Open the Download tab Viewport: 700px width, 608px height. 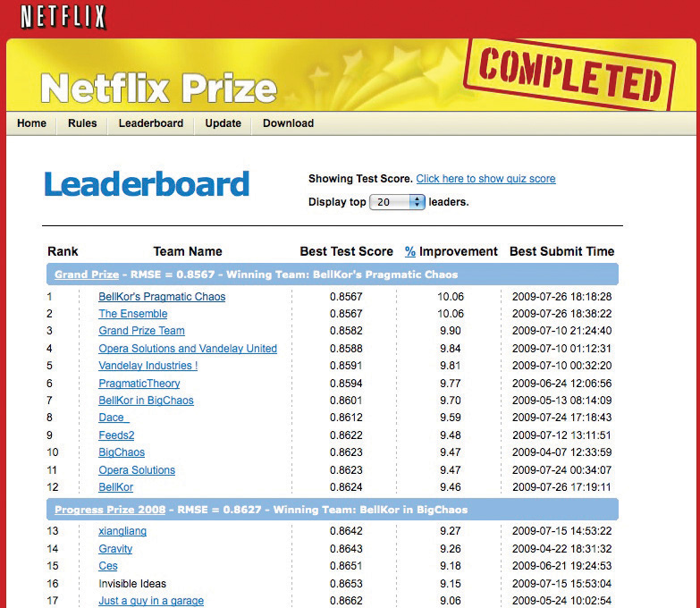[289, 123]
